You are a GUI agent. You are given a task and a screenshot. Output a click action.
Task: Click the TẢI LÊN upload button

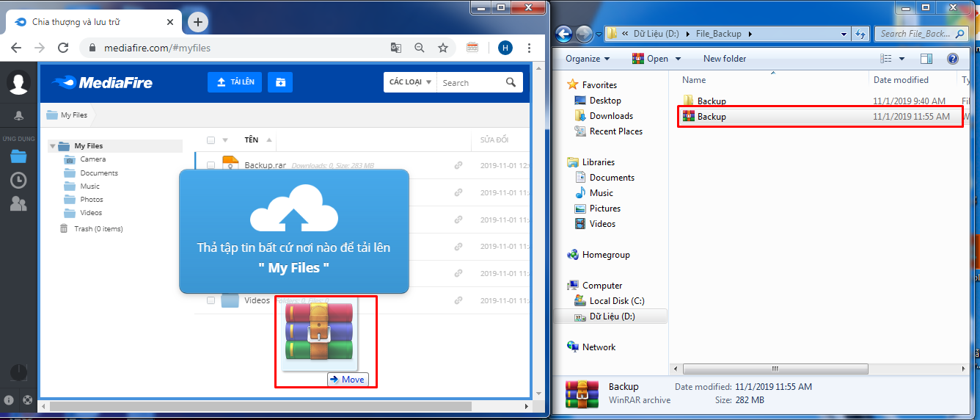pyautogui.click(x=235, y=82)
